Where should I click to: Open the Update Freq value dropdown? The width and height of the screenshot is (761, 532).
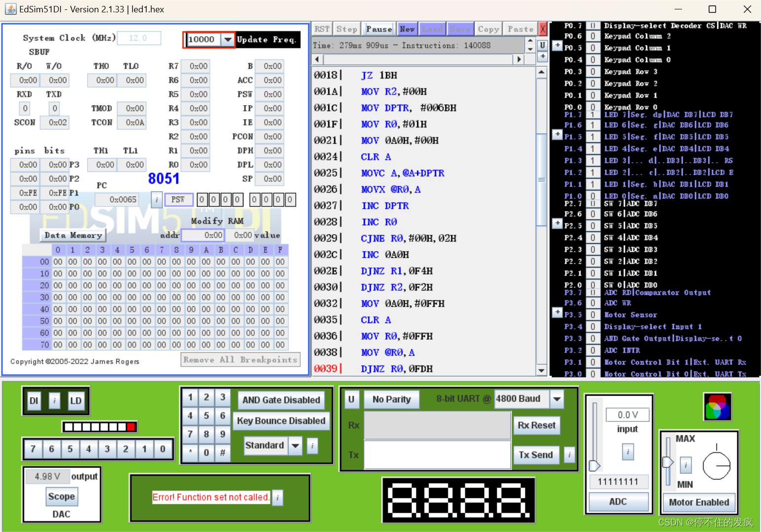coord(228,40)
